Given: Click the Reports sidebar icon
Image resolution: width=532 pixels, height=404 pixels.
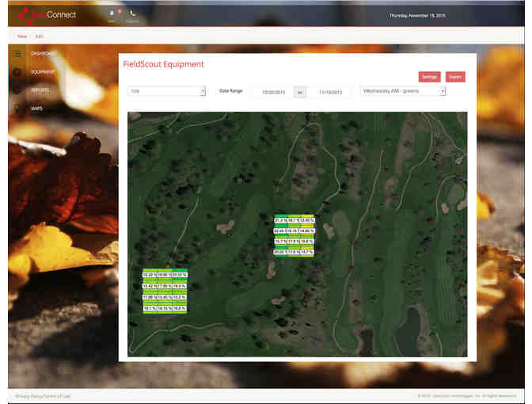Looking at the screenshot, I should point(17,90).
